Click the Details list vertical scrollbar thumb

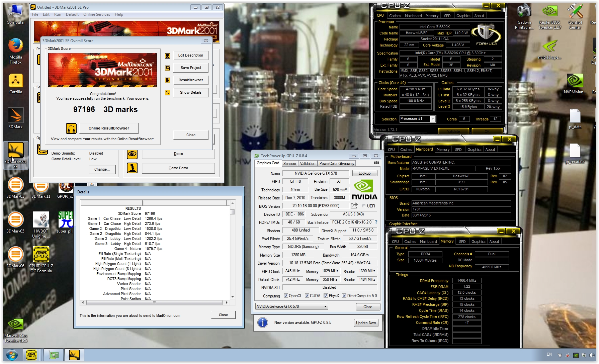(x=233, y=212)
